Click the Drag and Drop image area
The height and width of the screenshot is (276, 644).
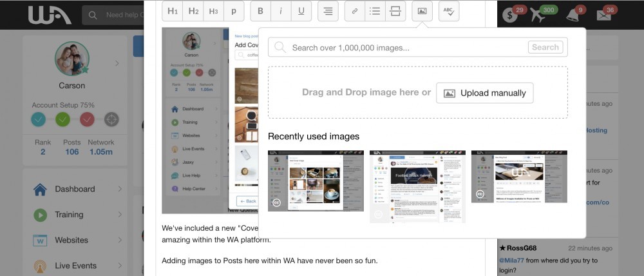(x=418, y=93)
